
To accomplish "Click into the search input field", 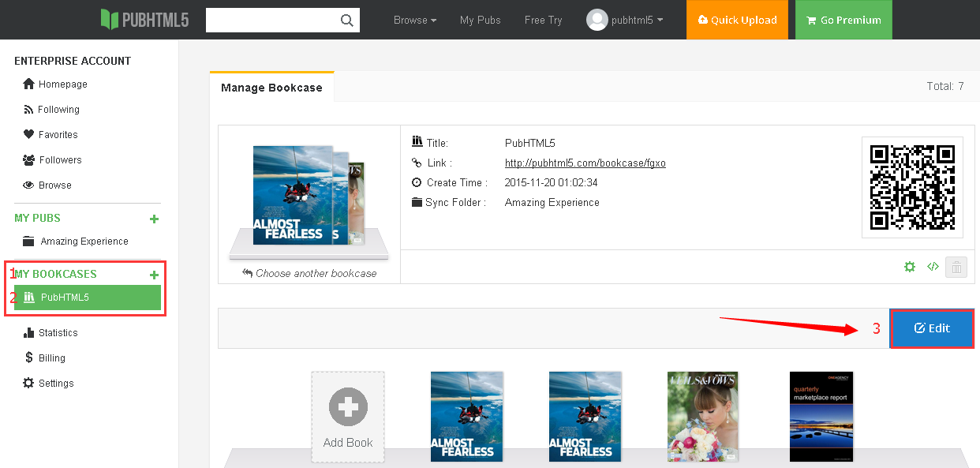I will click(x=272, y=21).
